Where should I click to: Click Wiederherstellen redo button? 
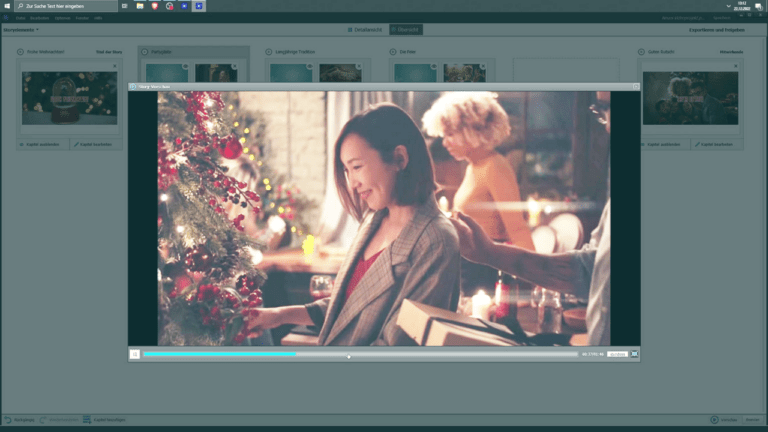(59, 420)
